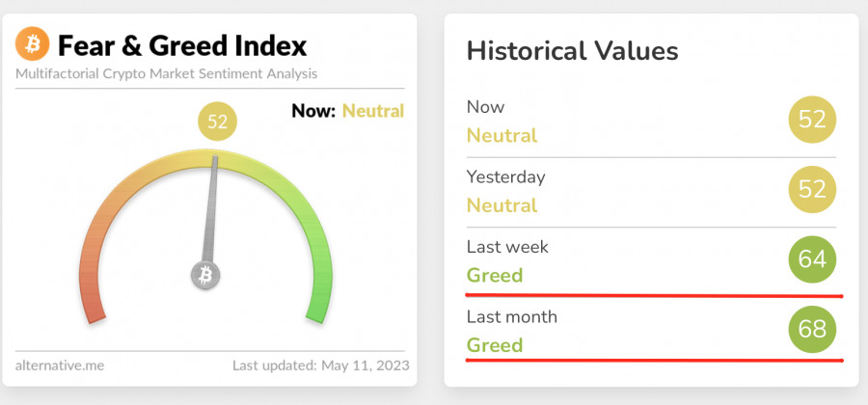This screenshot has width=868, height=405.
Task: Click the alternative.me source link
Action: (x=60, y=365)
